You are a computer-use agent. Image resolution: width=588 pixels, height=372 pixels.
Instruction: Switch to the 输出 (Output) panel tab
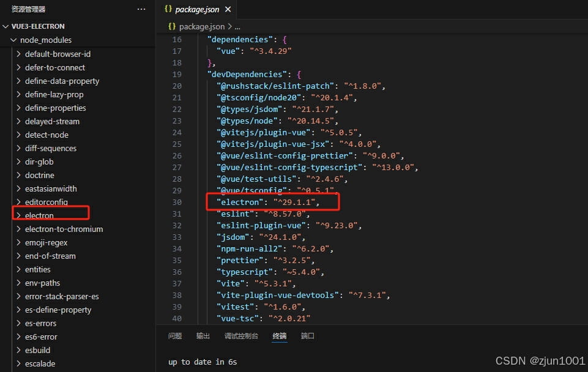[x=203, y=336]
